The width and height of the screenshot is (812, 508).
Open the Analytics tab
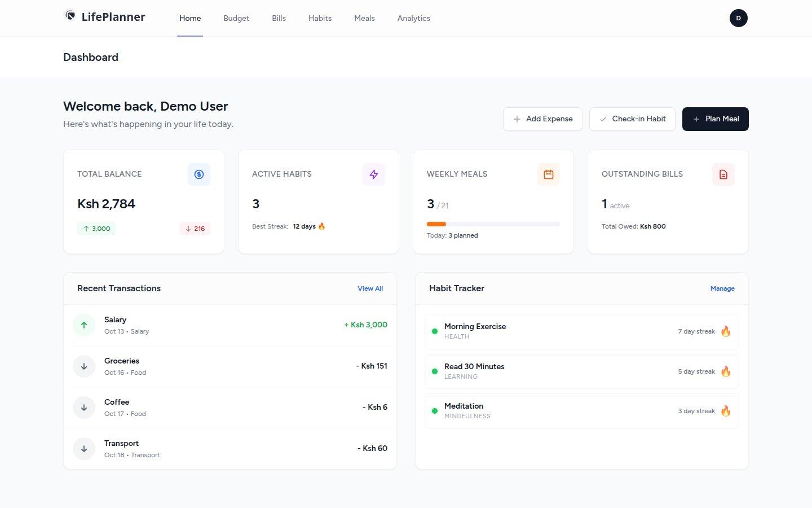pyautogui.click(x=414, y=18)
